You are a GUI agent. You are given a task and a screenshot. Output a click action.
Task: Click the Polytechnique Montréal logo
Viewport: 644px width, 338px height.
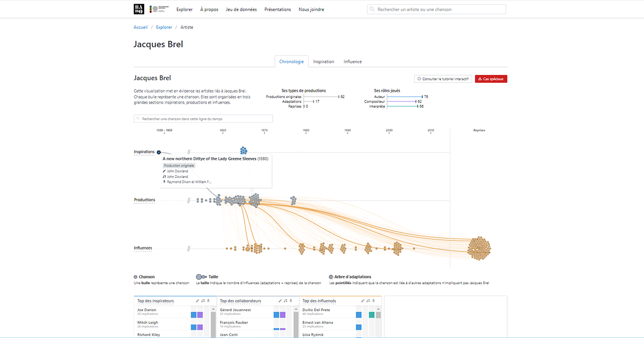pyautogui.click(x=159, y=9)
